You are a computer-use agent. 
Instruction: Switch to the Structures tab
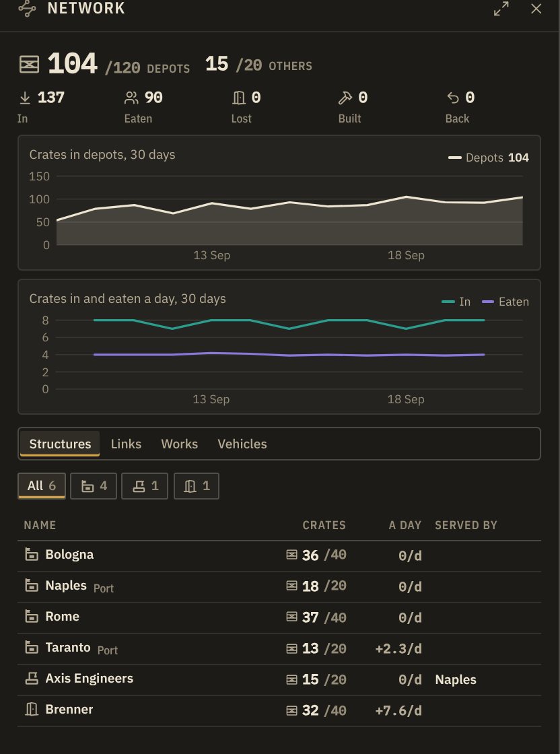click(60, 444)
